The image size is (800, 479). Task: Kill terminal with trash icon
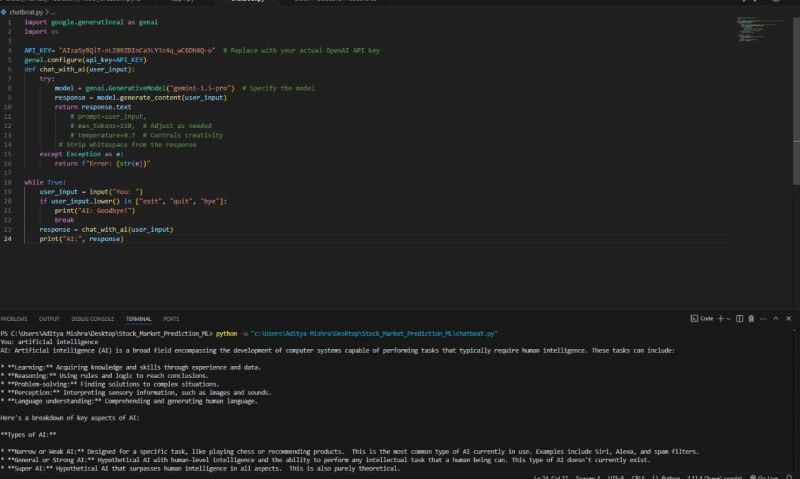[x=750, y=318]
